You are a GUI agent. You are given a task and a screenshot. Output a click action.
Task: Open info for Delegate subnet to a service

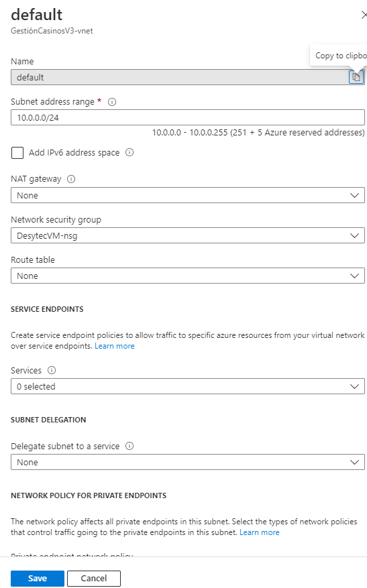pos(129,446)
